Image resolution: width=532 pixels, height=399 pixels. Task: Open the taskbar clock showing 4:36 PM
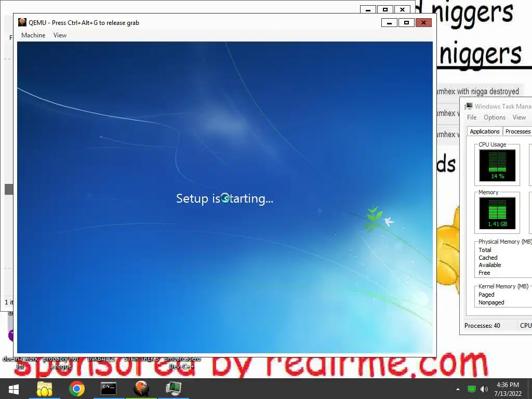coord(508,389)
